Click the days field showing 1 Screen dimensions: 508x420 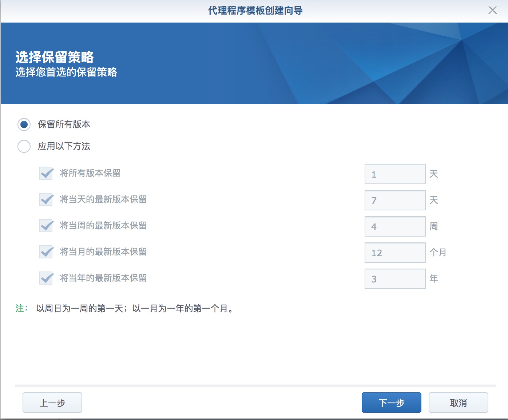pos(395,174)
